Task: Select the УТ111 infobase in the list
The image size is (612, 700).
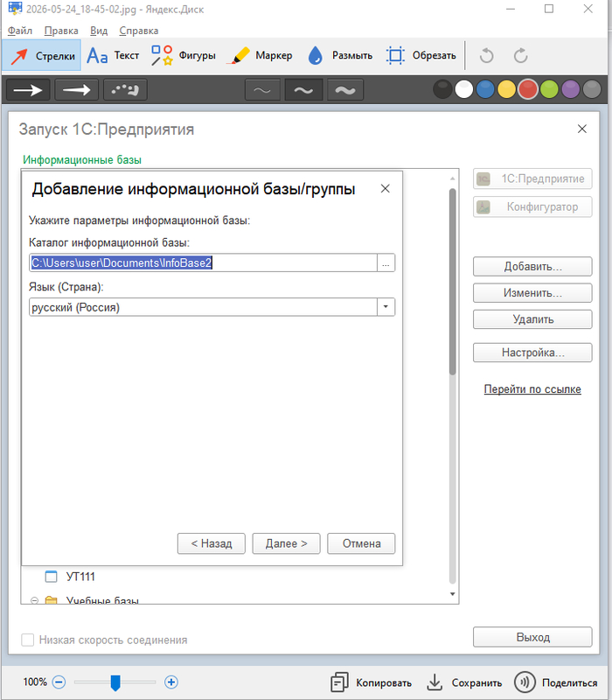Action: (x=80, y=577)
